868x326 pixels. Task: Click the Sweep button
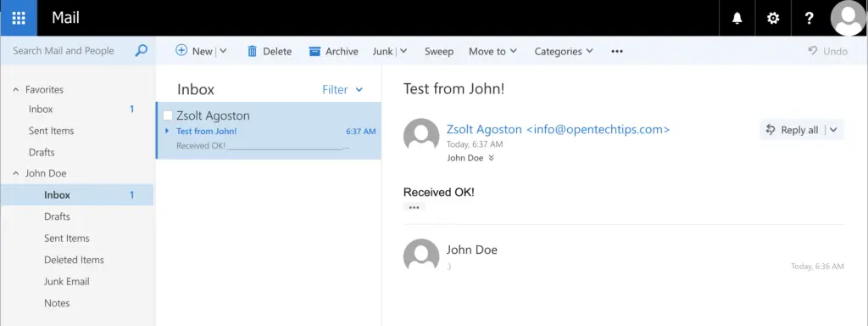(439, 51)
